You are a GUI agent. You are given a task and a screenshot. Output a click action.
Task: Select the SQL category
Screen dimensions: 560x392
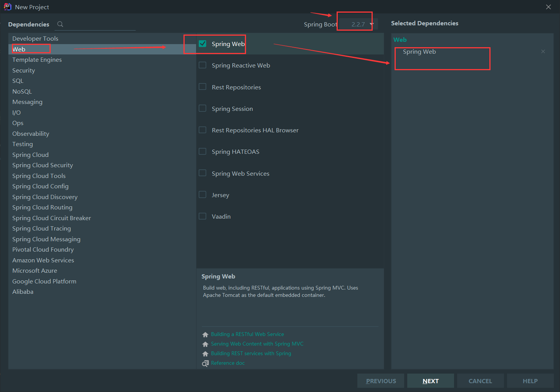pos(102,81)
